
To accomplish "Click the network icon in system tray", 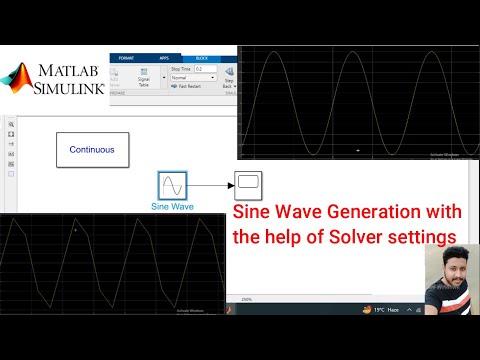I will pyautogui.click(x=419, y=310).
